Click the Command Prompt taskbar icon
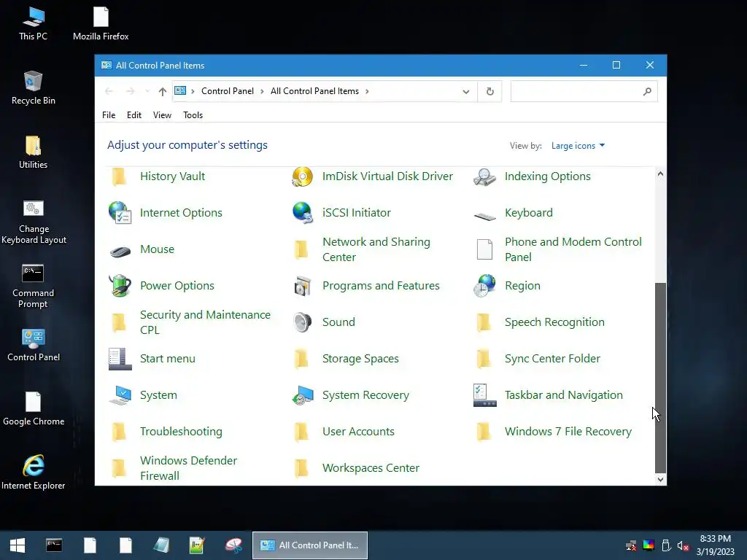Screen dimensions: 747x560 coord(54,545)
